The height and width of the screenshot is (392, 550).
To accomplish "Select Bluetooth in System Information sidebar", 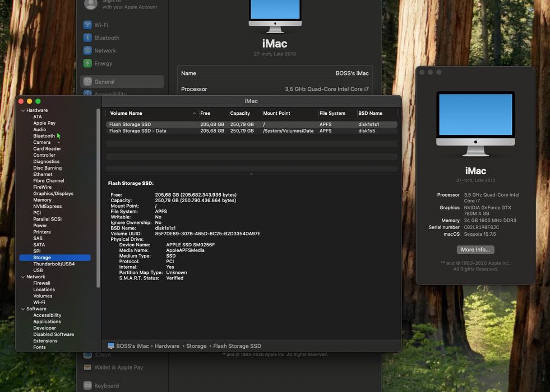I will click(x=44, y=136).
